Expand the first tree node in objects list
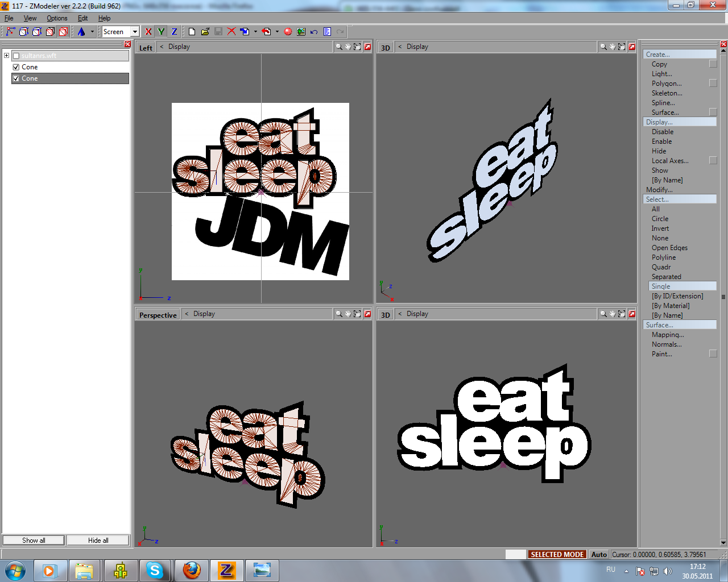Image resolution: width=728 pixels, height=582 pixels. (6, 56)
